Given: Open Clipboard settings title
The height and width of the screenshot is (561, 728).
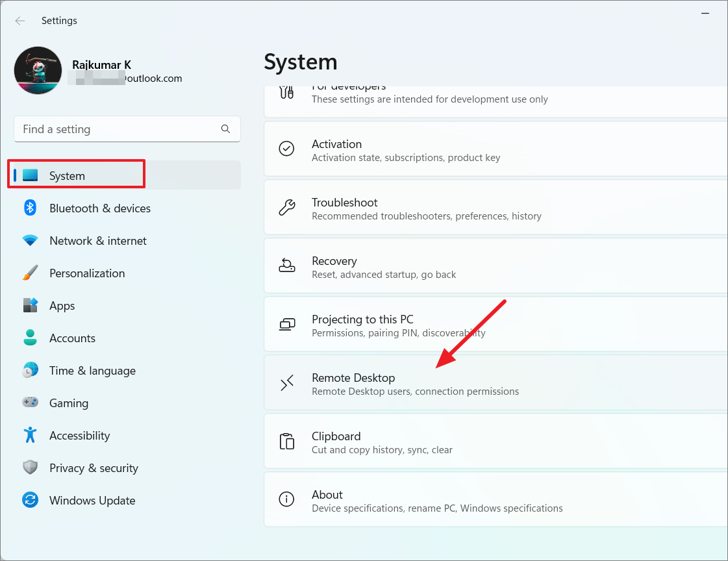Looking at the screenshot, I should pos(336,436).
